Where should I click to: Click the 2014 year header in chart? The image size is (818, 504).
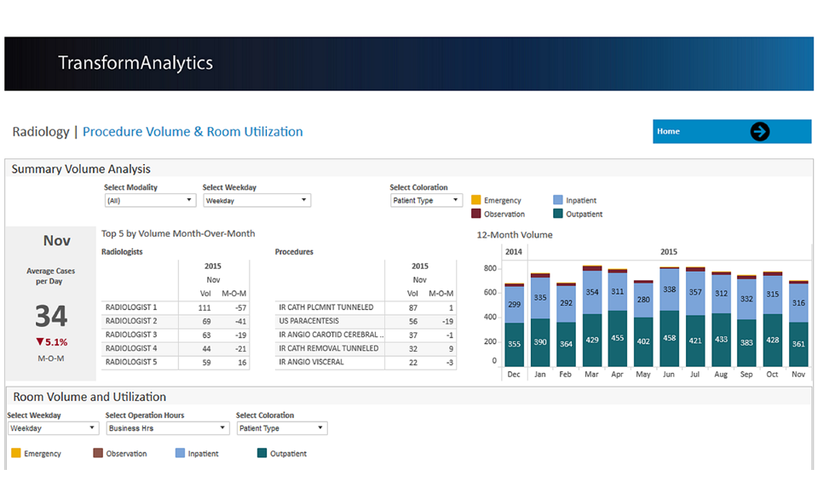coord(513,252)
